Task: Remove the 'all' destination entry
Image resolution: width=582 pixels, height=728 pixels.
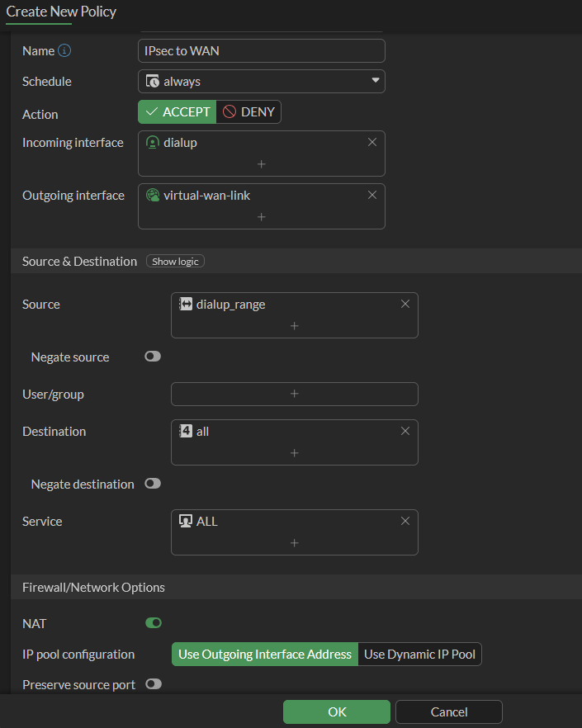Action: pos(405,431)
